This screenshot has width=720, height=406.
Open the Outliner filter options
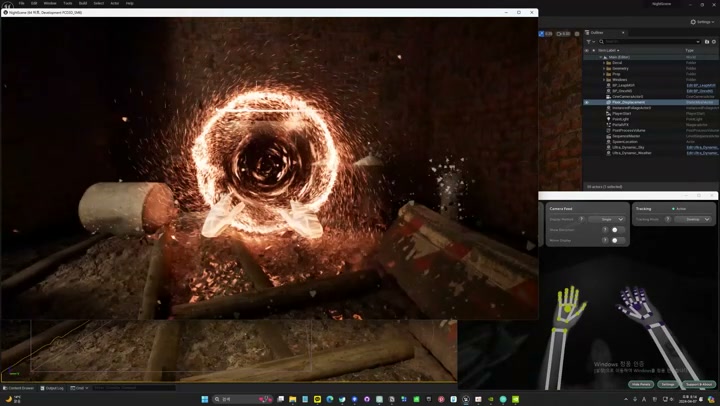click(x=590, y=42)
